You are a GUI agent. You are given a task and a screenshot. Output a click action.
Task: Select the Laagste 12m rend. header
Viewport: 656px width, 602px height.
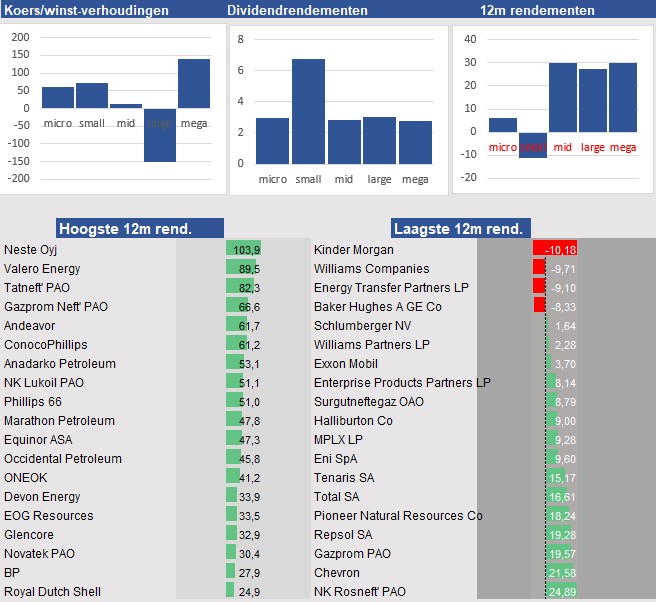461,228
